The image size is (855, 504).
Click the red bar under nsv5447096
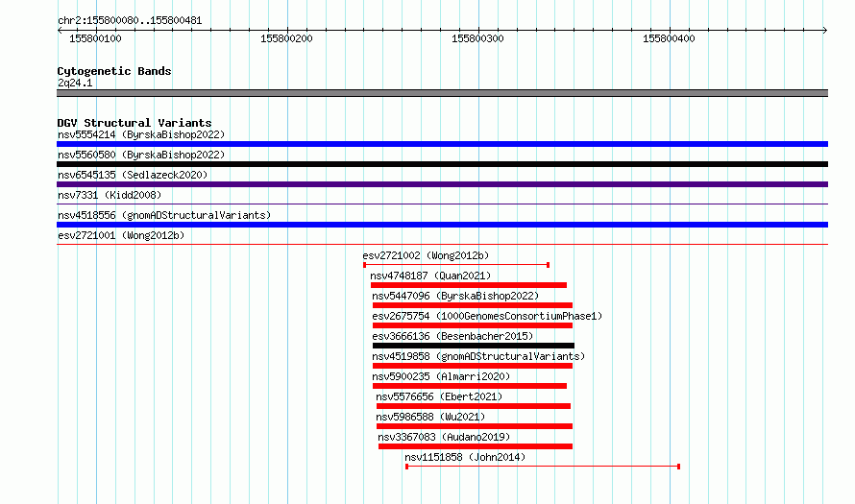[x=473, y=305]
